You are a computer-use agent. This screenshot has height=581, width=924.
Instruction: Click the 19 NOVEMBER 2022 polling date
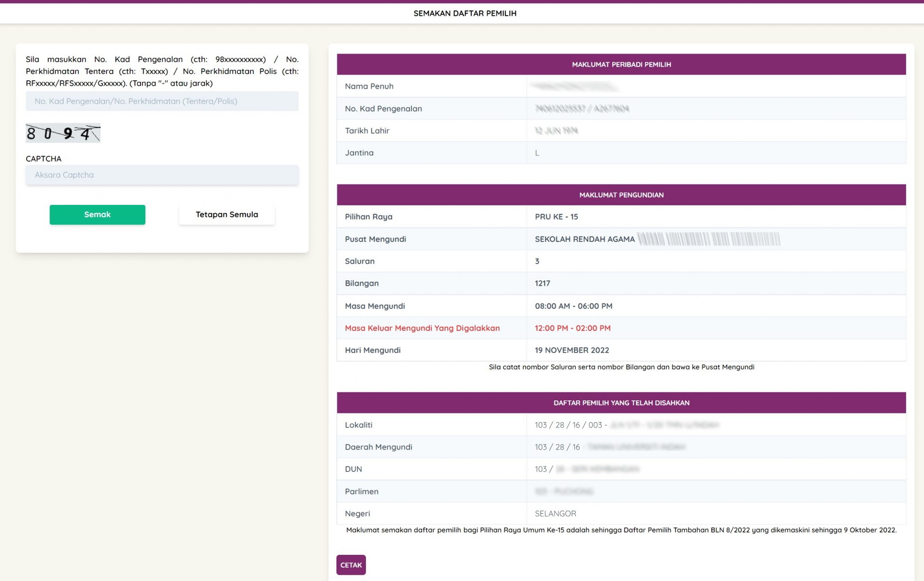point(572,350)
